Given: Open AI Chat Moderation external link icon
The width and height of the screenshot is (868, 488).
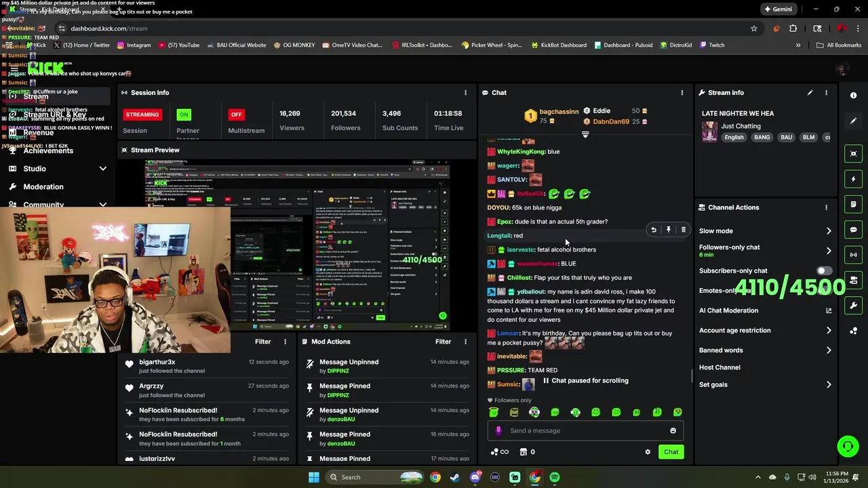Looking at the screenshot, I should pyautogui.click(x=829, y=310).
